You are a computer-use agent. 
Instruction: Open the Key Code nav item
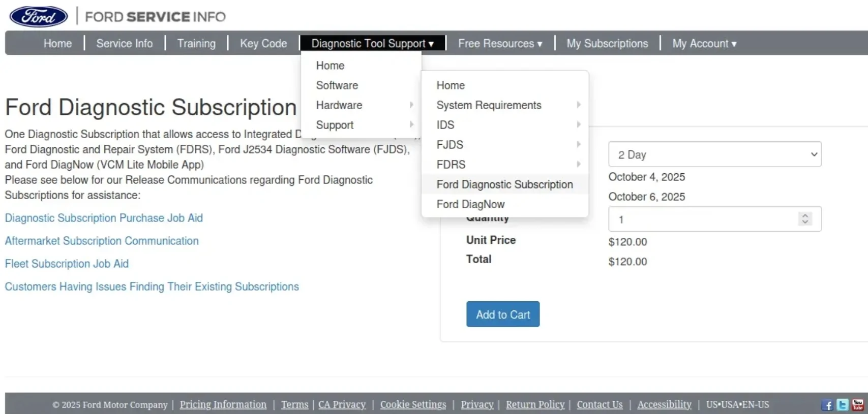[x=263, y=44]
